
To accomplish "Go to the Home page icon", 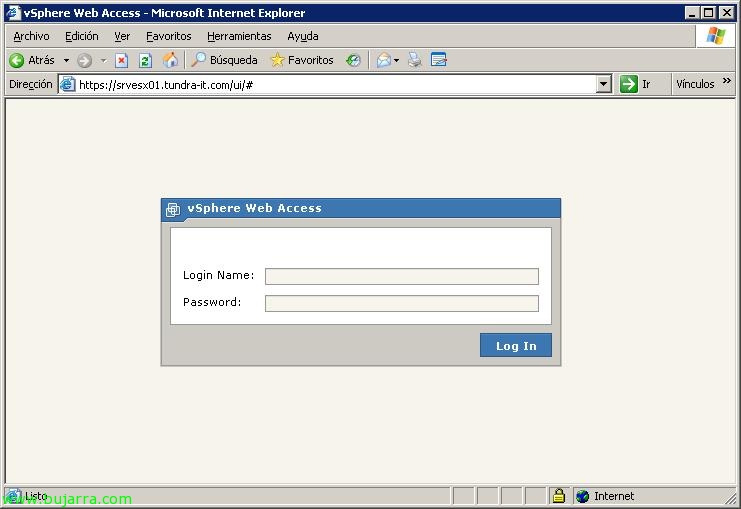I will pyautogui.click(x=170, y=60).
